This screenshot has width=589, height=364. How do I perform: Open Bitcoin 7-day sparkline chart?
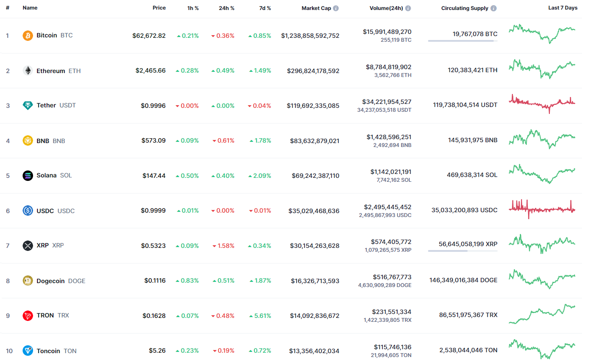[542, 34]
